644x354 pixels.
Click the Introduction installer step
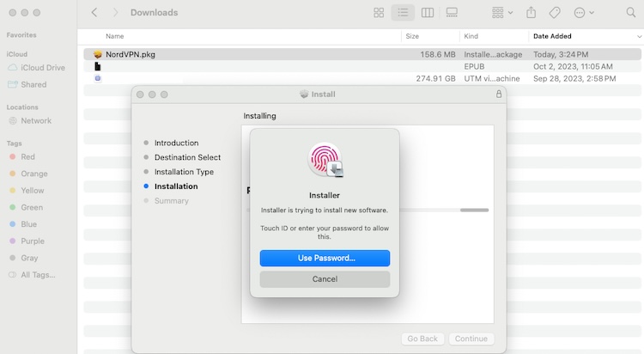[x=176, y=143]
